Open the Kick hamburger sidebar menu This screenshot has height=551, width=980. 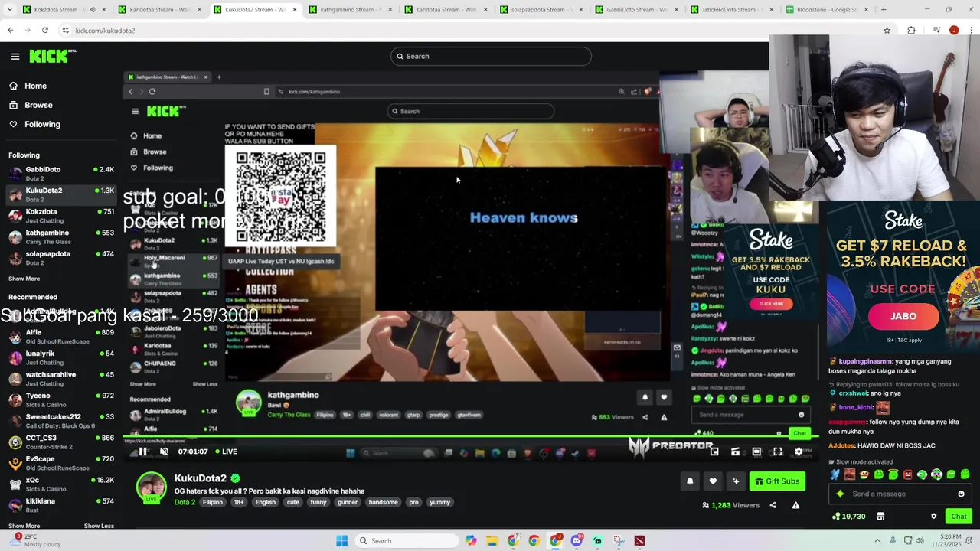(15, 56)
